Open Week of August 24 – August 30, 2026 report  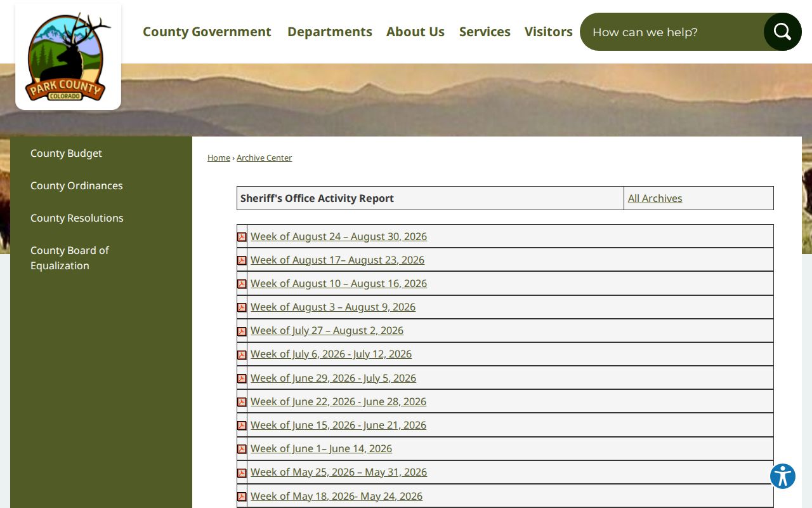click(x=339, y=236)
